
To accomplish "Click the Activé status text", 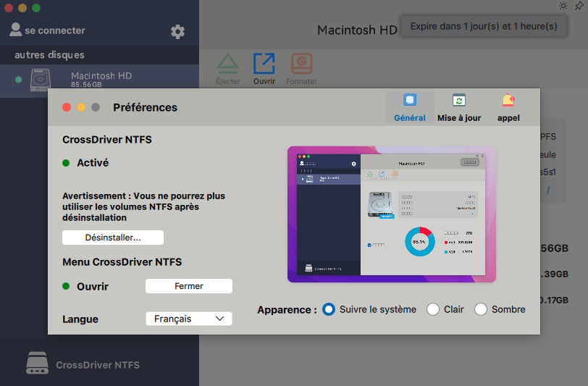I will click(x=93, y=163).
